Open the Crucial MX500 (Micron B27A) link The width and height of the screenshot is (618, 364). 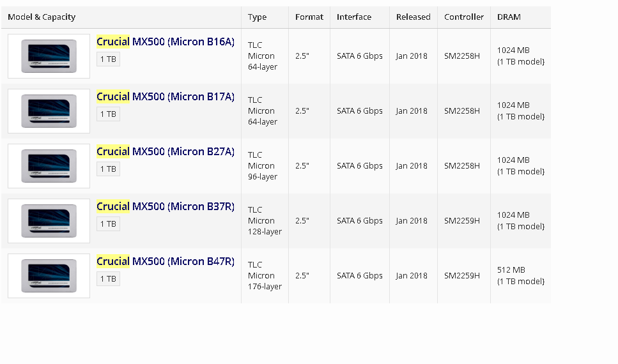pos(166,152)
